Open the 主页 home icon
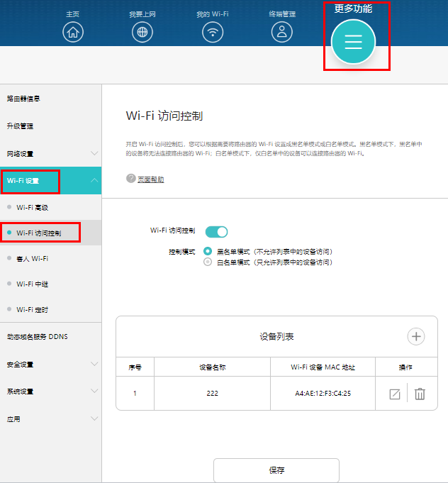448x483 pixels. [x=73, y=32]
